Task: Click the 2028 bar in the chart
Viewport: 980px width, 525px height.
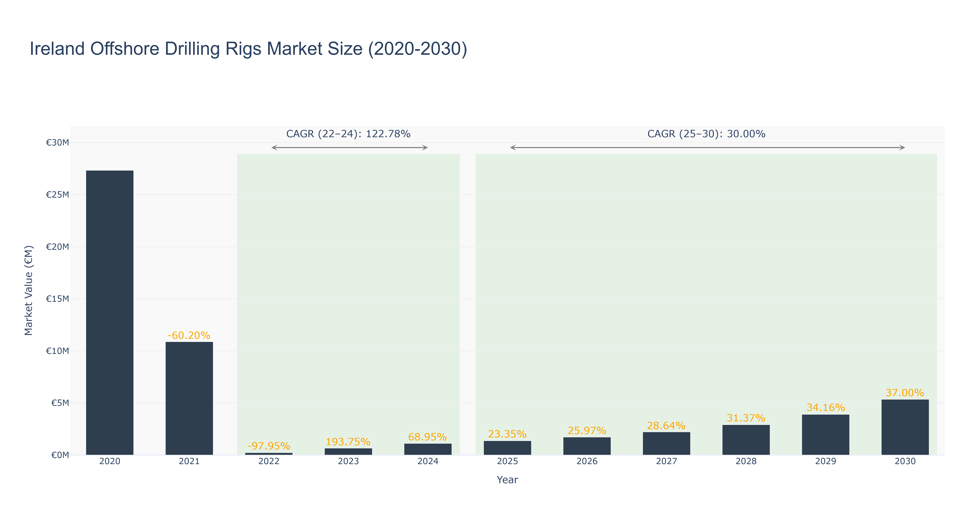Action: pyautogui.click(x=746, y=440)
